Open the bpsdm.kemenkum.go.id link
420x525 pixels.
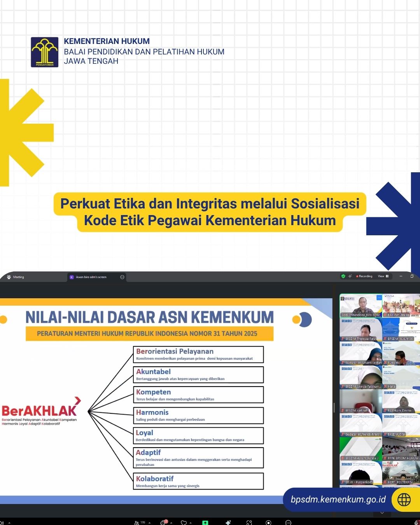338,499
